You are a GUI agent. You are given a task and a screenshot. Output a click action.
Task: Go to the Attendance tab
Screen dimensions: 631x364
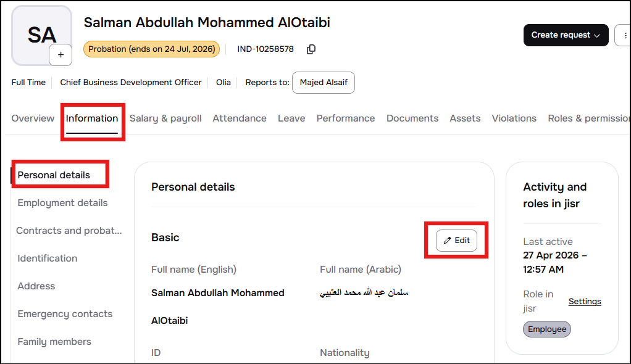[240, 118]
